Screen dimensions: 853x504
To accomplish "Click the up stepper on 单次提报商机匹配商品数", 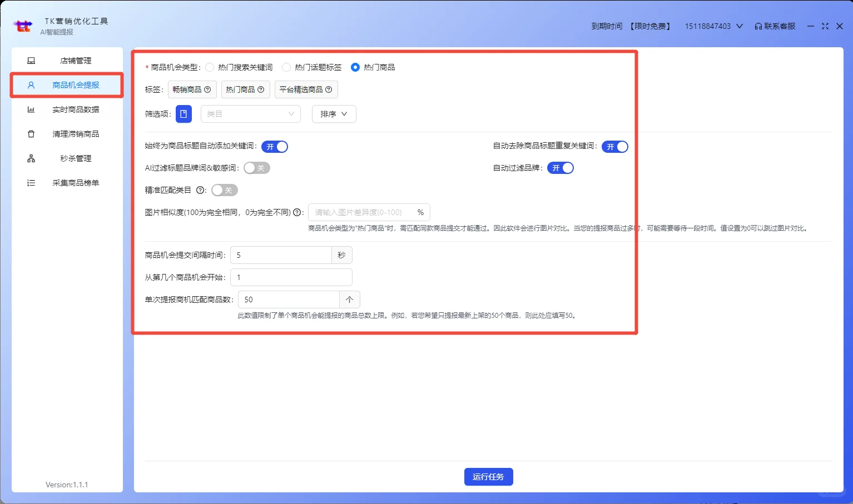I will click(349, 299).
